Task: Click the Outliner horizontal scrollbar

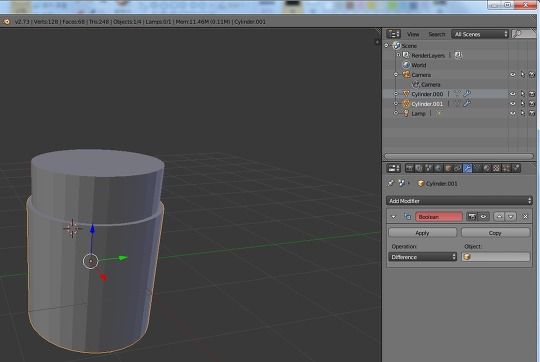Action: point(459,156)
